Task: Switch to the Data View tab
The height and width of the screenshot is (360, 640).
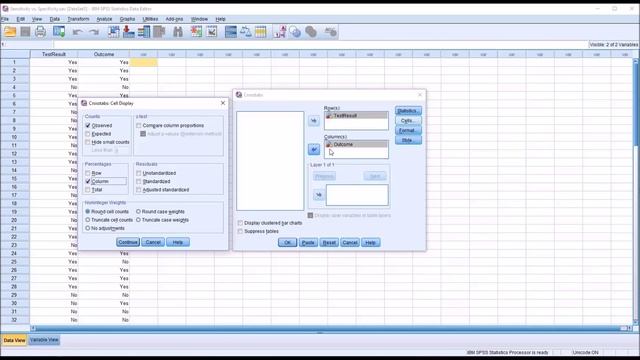Action: 14,340
